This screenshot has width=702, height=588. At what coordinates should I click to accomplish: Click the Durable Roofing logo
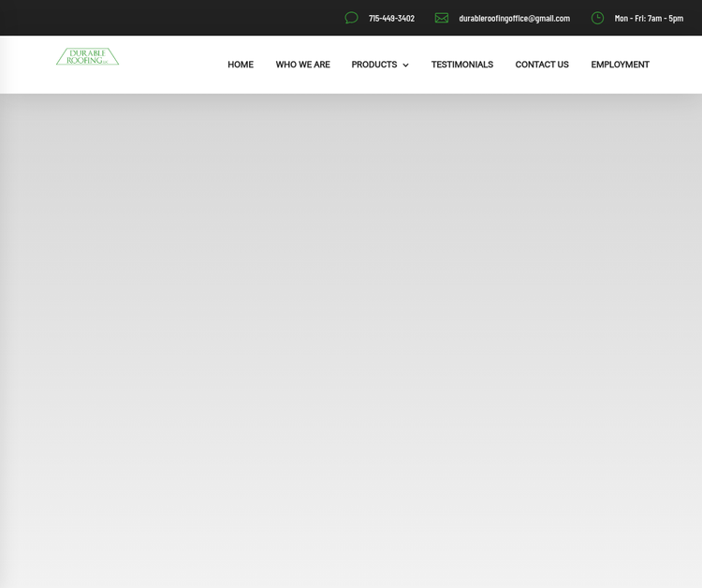tap(87, 57)
